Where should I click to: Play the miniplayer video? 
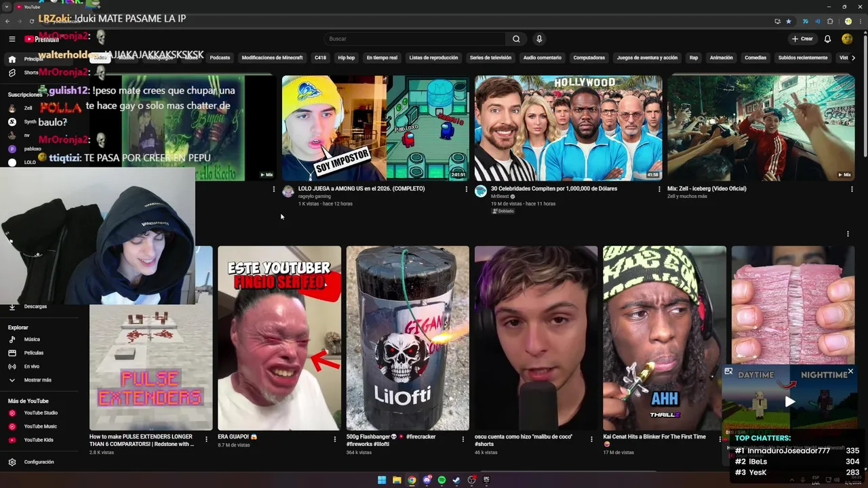pos(789,401)
